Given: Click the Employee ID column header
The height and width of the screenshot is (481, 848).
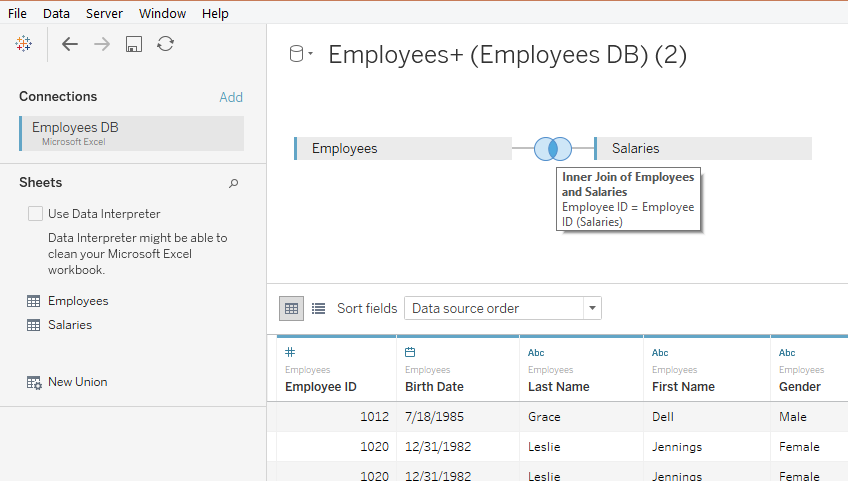Looking at the screenshot, I should click(321, 387).
